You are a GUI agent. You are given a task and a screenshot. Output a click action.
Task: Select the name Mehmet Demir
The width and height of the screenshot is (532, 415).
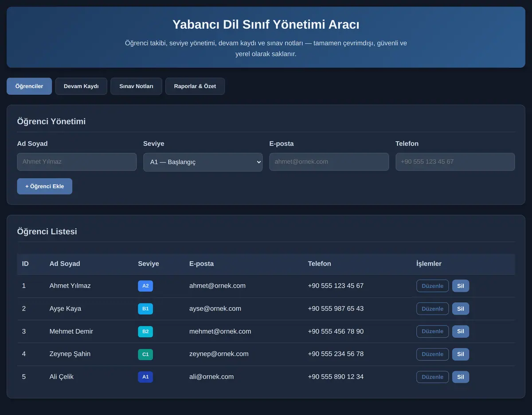coord(71,331)
